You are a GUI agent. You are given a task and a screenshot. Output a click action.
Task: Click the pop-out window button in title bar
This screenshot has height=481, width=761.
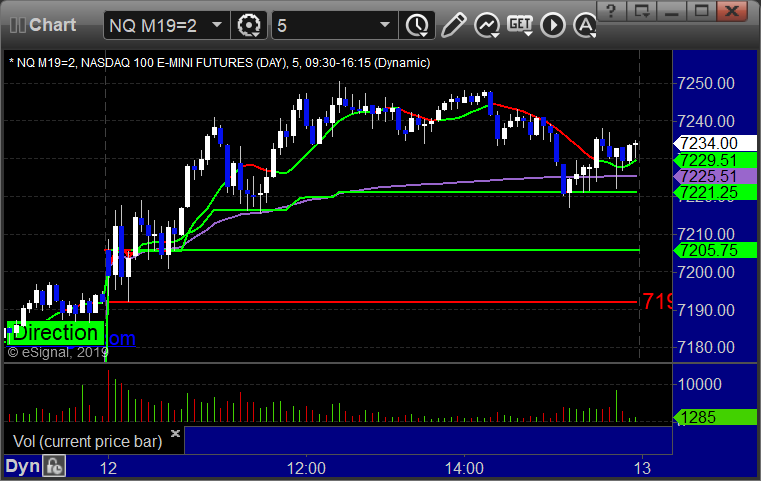pyautogui.click(x=641, y=11)
